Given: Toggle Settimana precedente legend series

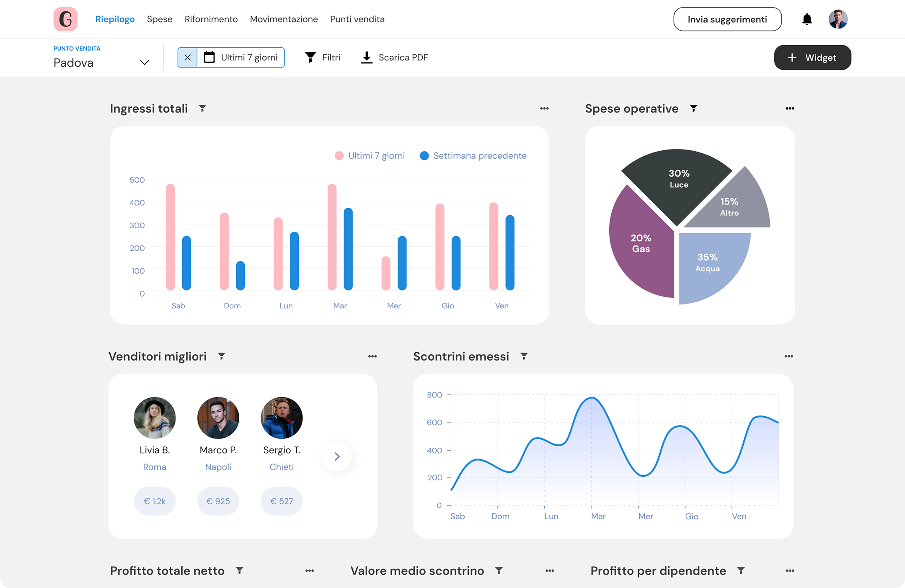Looking at the screenshot, I should tap(473, 156).
